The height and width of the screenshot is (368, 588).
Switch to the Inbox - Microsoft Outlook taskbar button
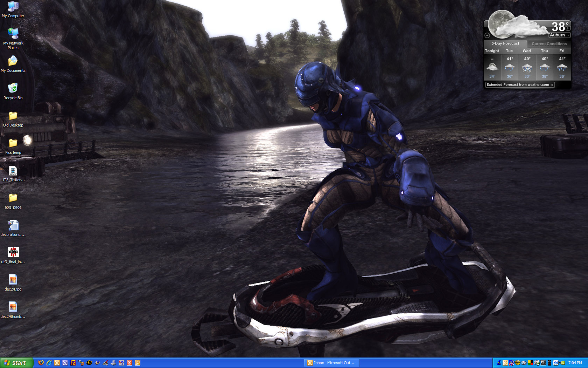click(x=332, y=363)
